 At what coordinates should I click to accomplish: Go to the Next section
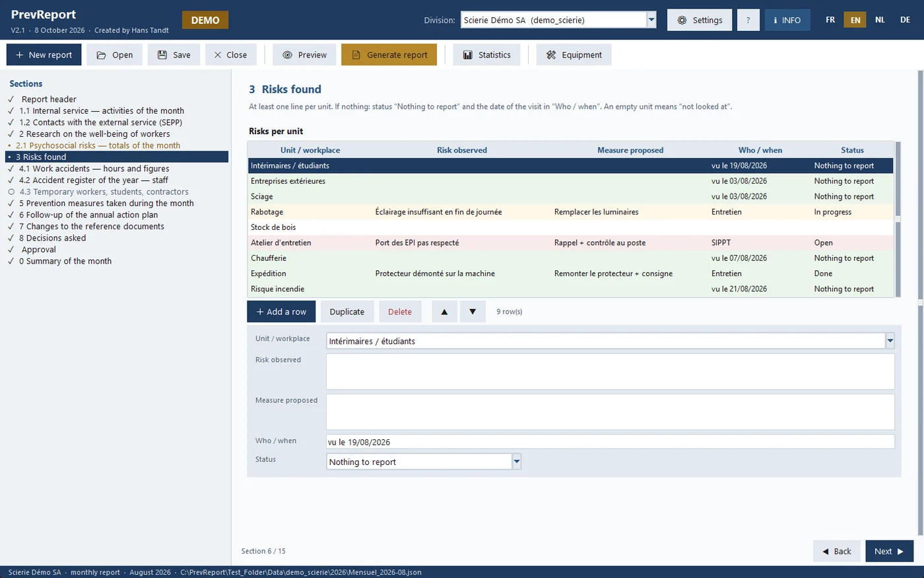[889, 551]
